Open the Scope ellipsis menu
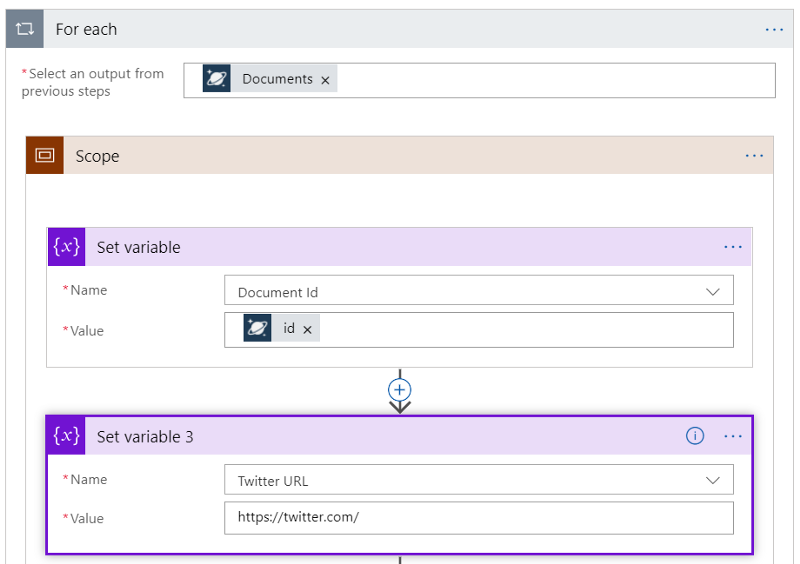This screenshot has height=564, width=800. 754,156
